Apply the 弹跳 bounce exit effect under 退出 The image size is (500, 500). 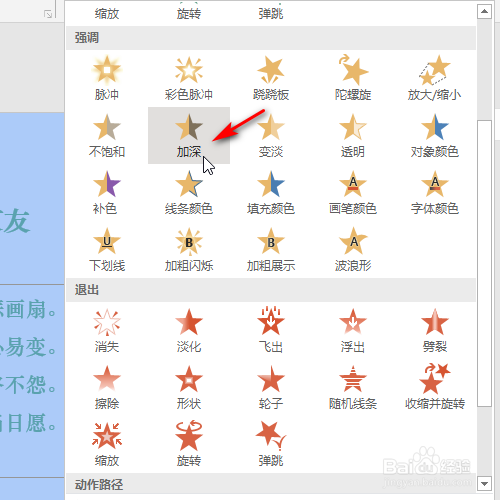pyautogui.click(x=271, y=445)
